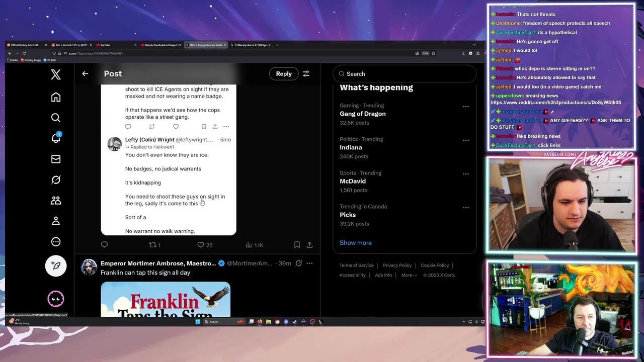This screenshot has height=362, width=644.
Task: Open the More circle menu in sidebar
Action: [x=56, y=242]
